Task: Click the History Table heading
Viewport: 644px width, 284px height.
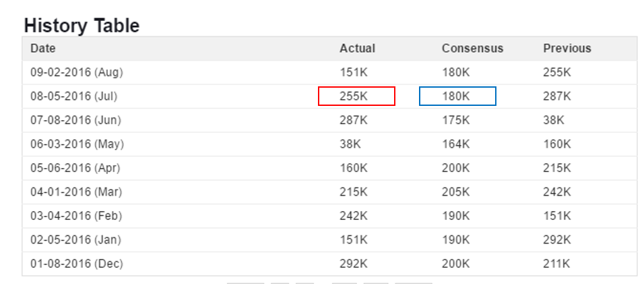Action: pyautogui.click(x=82, y=26)
